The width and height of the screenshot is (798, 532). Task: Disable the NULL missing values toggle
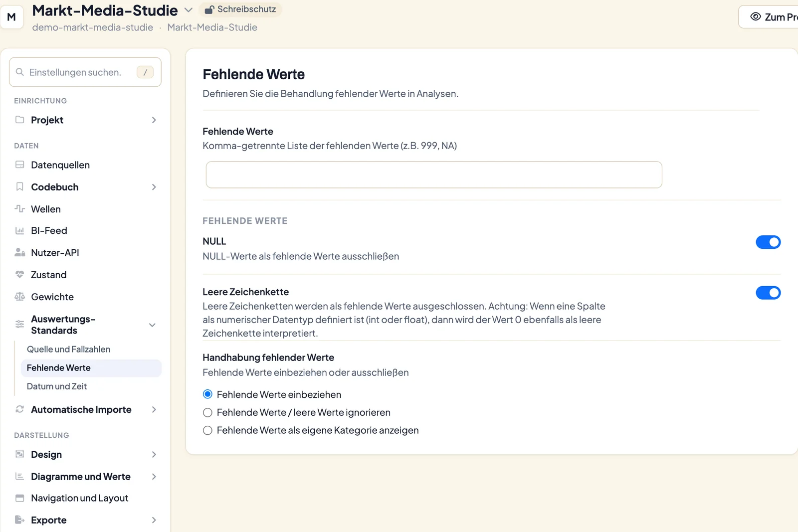click(x=768, y=242)
